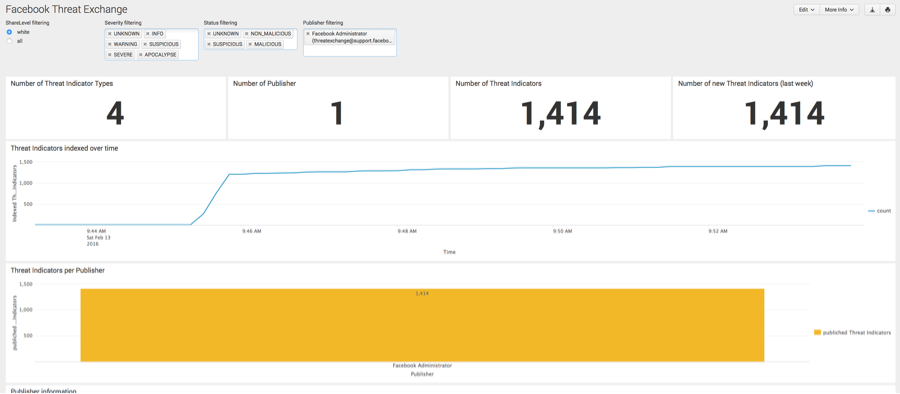Screen dimensions: 900x394
Task: Remove Facebook Administrator publisher filter tag
Action: tap(308, 34)
